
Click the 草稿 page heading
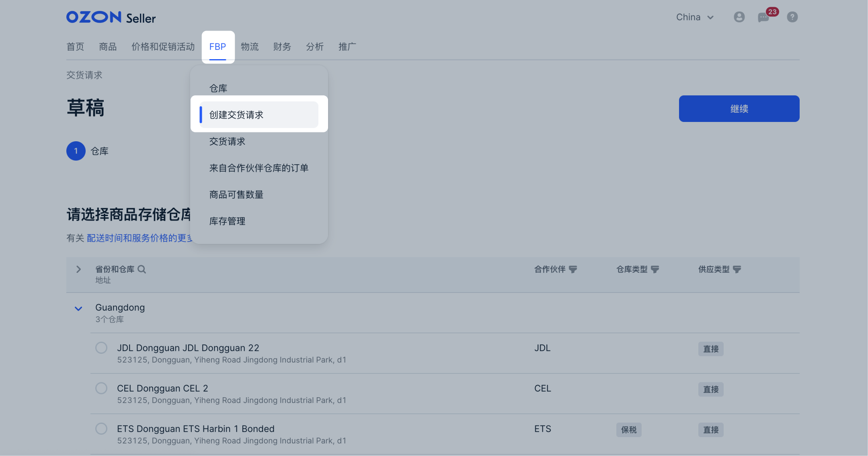click(85, 108)
